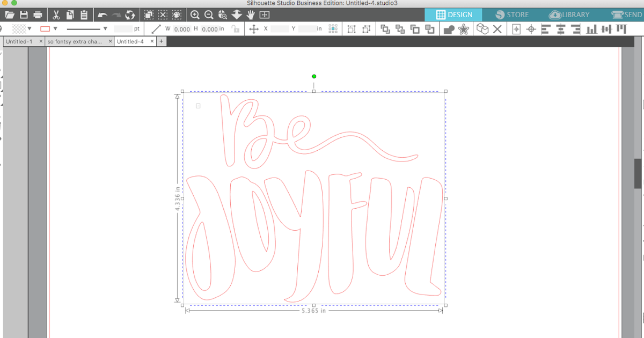Image resolution: width=644 pixels, height=338 pixels.
Task: Expand the red line color dropdown arrow
Action: pos(55,29)
